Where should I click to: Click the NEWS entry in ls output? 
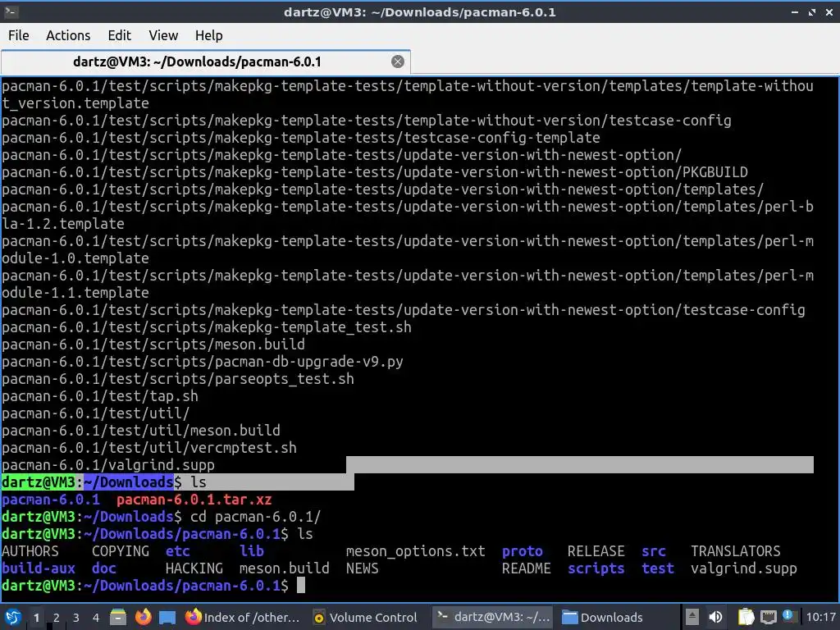pos(362,568)
